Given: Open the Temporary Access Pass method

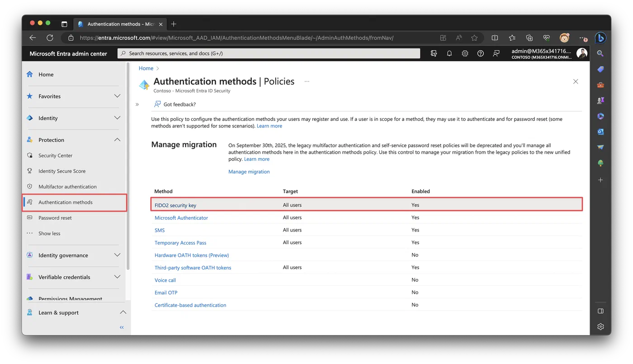Looking at the screenshot, I should click(x=180, y=243).
